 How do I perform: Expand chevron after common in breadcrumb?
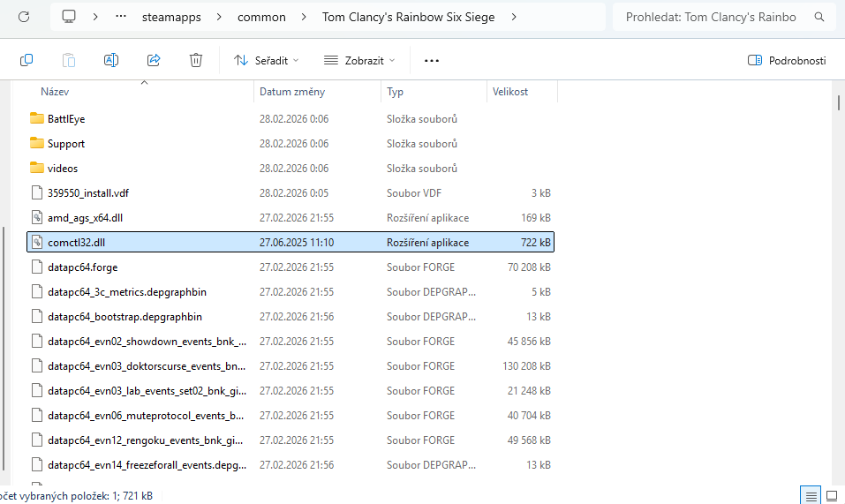(304, 17)
